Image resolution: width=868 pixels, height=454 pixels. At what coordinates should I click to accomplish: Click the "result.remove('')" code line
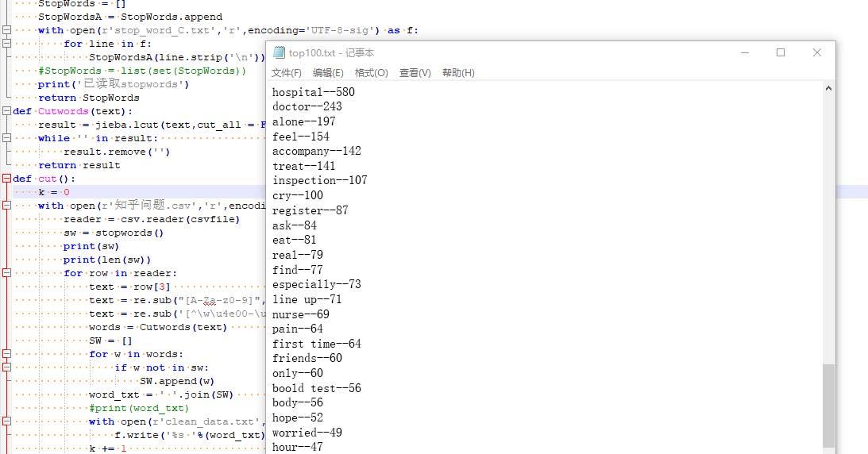116,152
